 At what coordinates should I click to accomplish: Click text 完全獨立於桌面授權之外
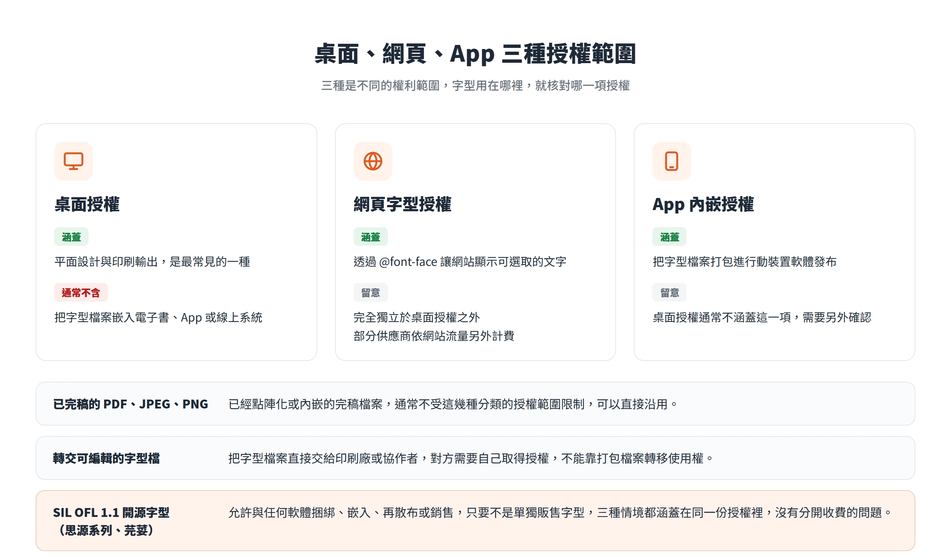pos(417,318)
